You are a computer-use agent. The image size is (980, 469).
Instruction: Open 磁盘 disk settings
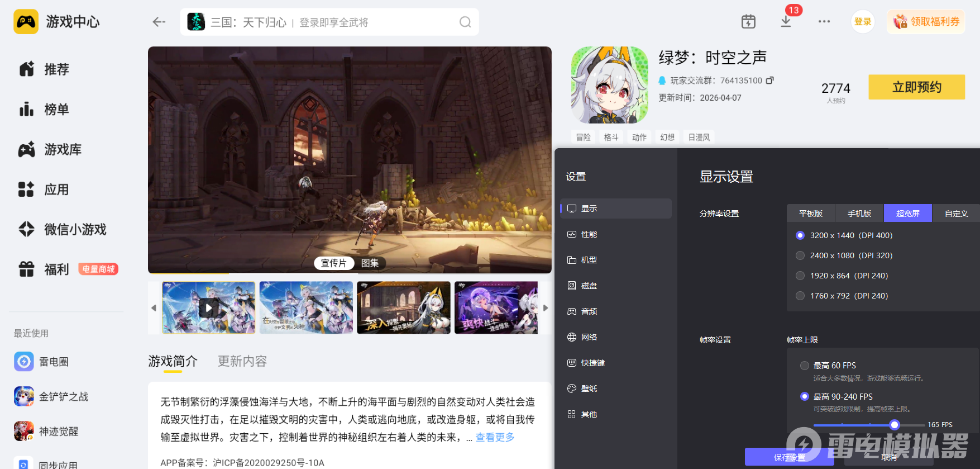[x=616, y=286]
